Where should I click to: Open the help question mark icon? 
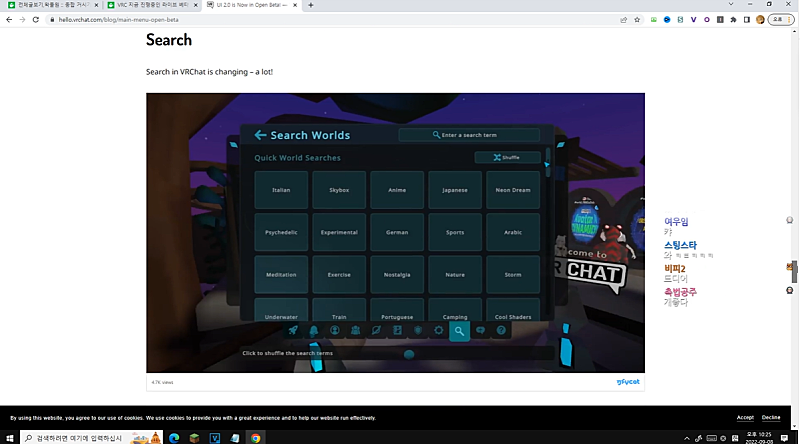coord(502,331)
